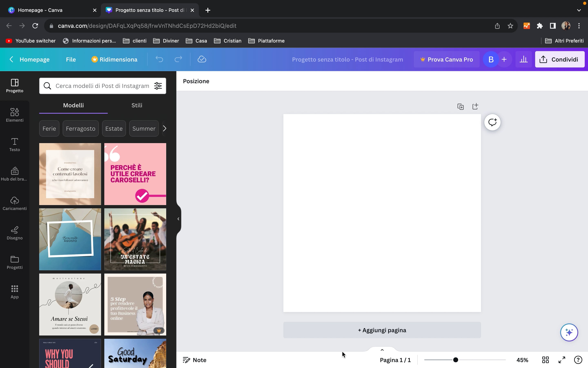Toggle the Chrome side panel

coord(553,26)
